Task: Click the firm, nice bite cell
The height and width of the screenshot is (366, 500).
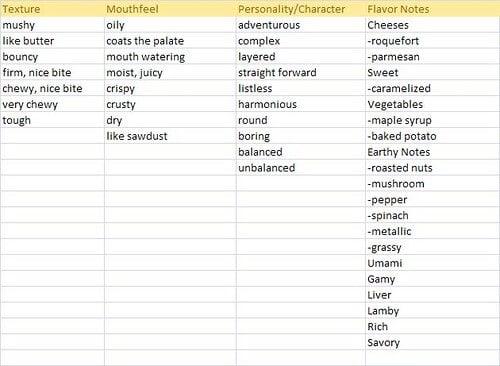Action: (x=52, y=72)
